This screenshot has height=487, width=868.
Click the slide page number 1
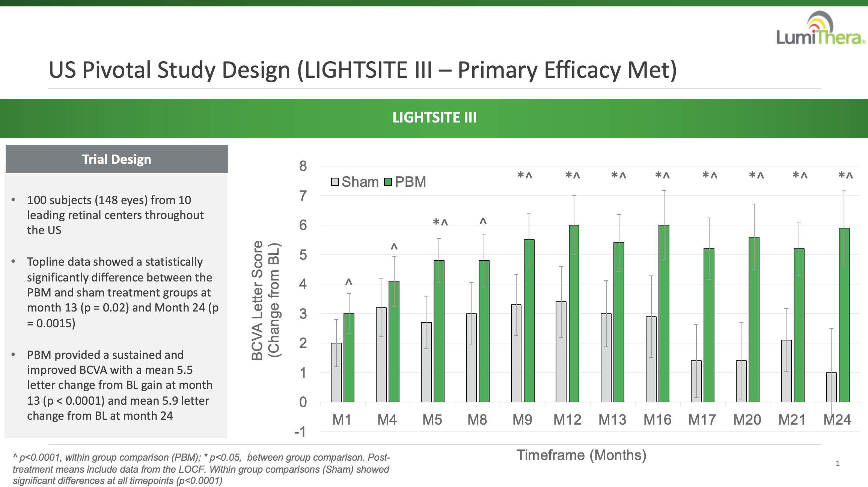point(838,463)
